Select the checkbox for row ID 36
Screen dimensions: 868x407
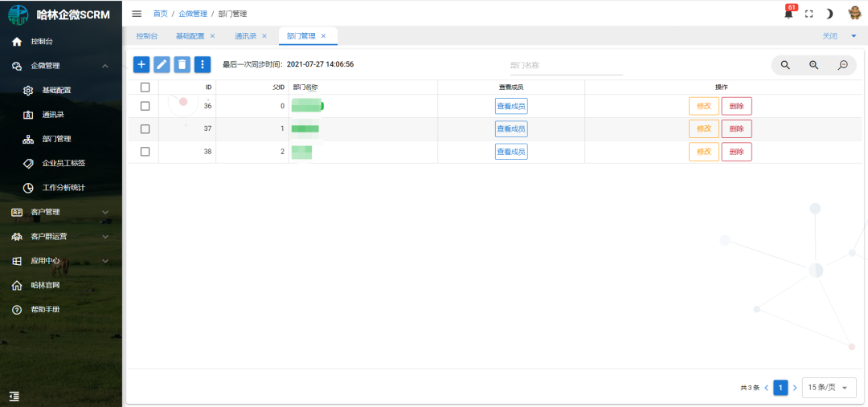145,106
